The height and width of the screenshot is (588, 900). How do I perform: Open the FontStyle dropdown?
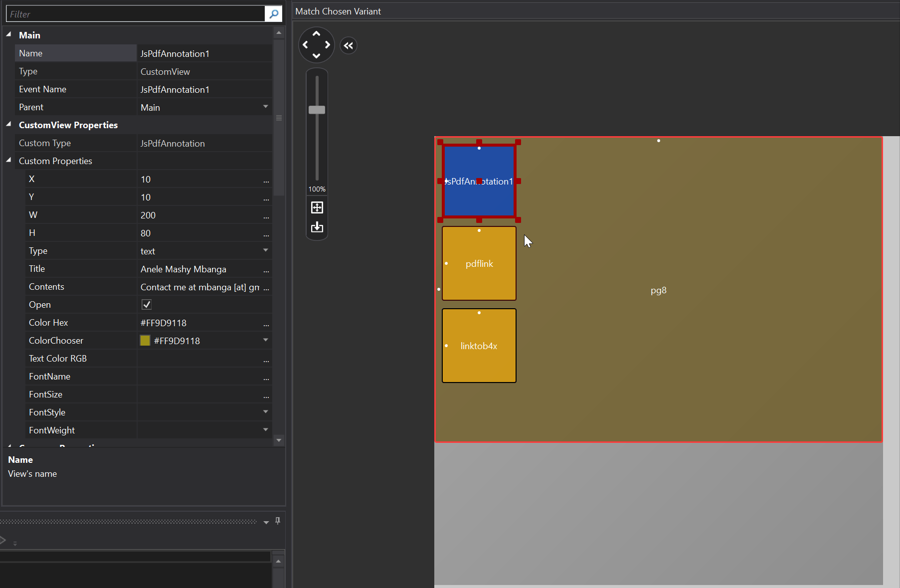(265, 412)
